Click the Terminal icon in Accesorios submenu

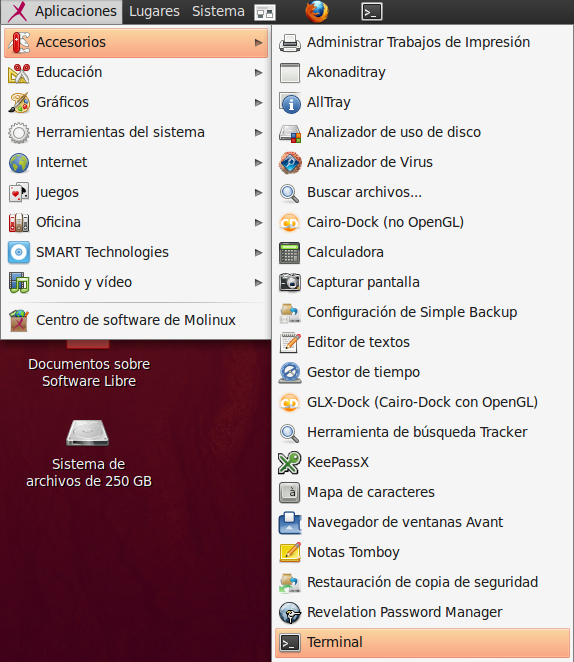290,643
